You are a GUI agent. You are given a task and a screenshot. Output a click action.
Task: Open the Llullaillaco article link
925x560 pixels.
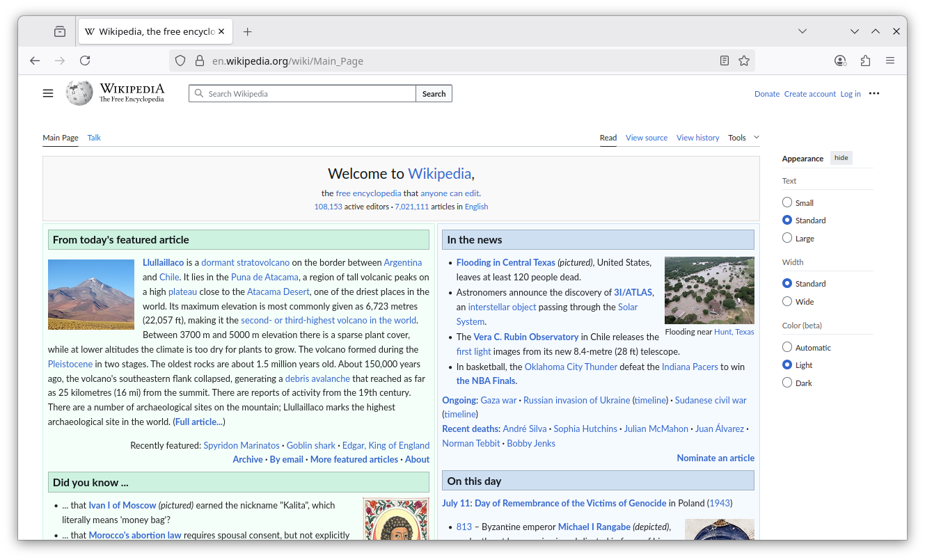point(163,262)
